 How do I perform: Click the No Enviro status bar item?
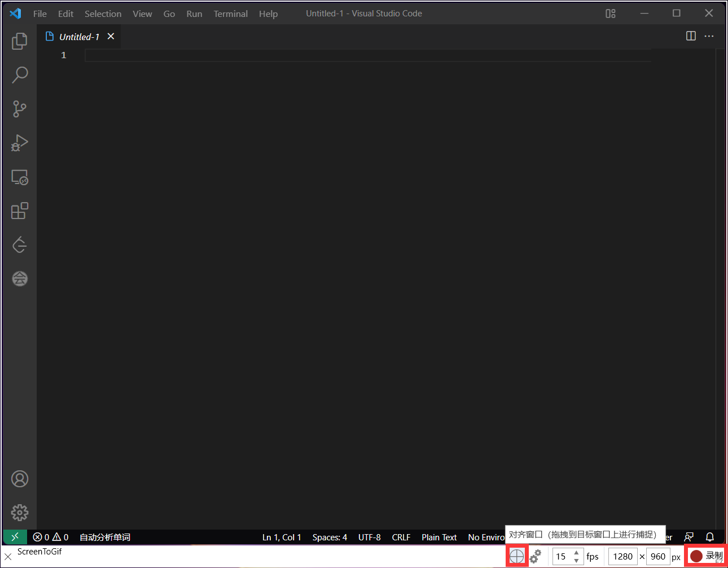[486, 537]
